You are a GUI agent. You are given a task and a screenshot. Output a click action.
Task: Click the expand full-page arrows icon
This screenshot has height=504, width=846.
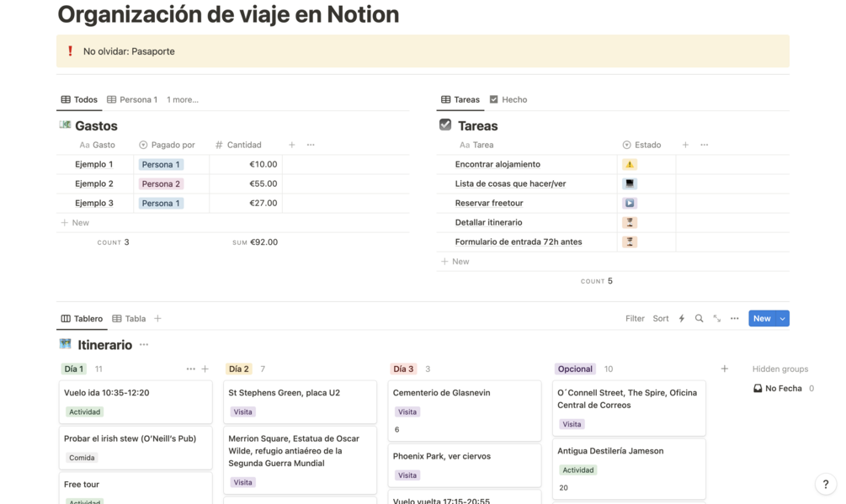pos(716,319)
